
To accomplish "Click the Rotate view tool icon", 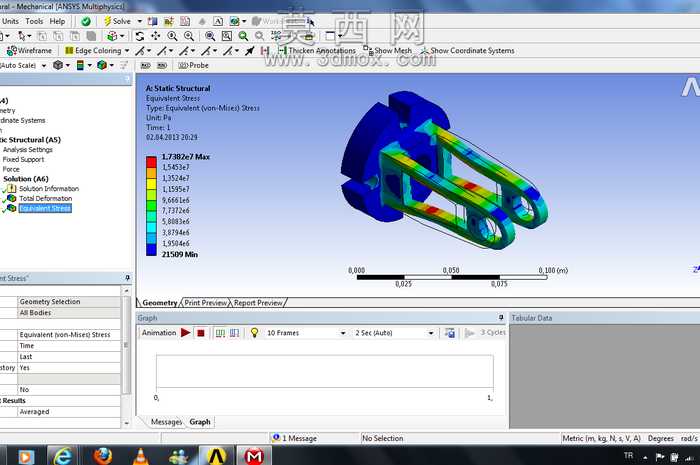I will 140,36.
